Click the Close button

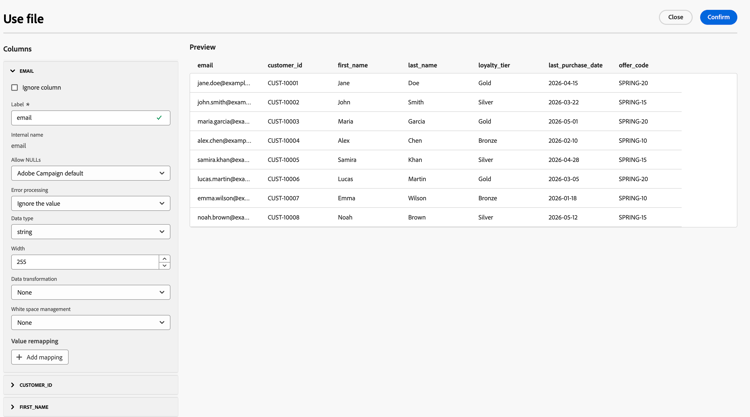point(675,17)
